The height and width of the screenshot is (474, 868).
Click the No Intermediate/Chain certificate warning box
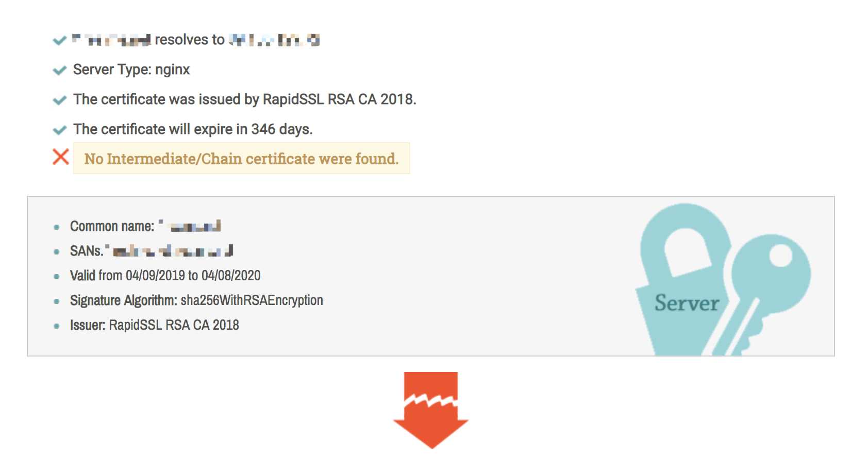click(241, 158)
